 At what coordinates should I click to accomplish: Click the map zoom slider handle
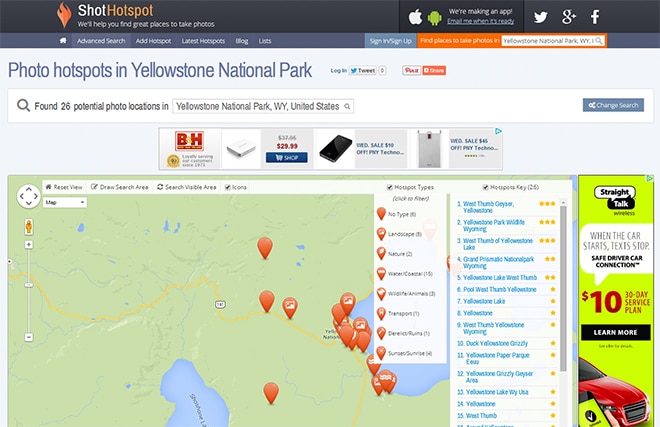tap(29, 285)
